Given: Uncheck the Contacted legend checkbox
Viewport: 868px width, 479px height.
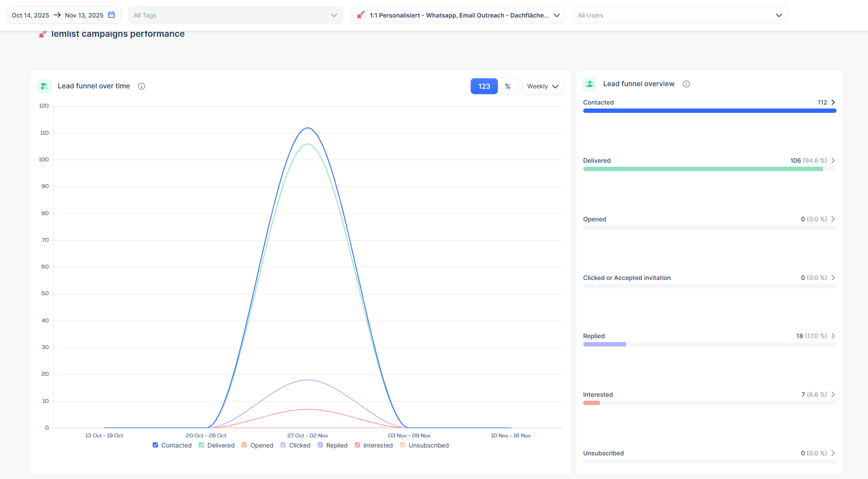Looking at the screenshot, I should 155,445.
